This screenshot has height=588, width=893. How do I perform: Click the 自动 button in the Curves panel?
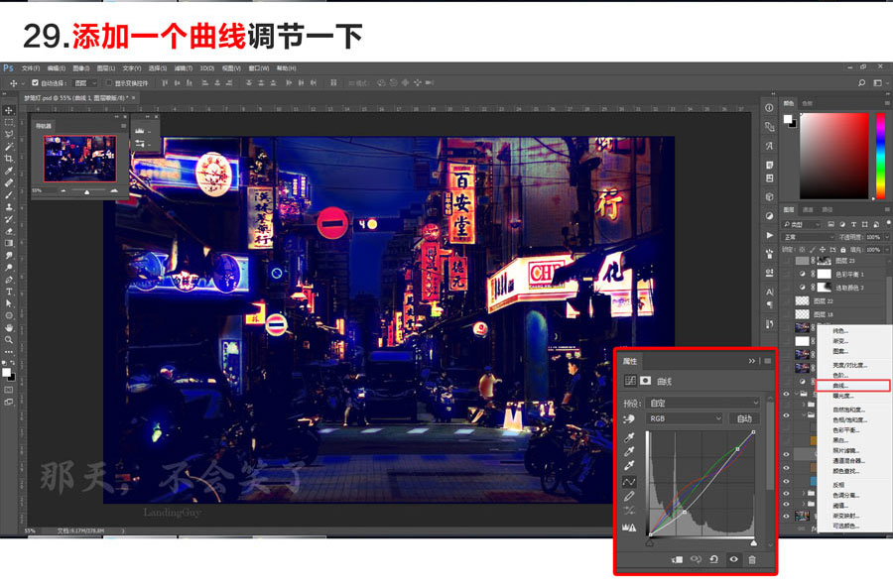click(744, 416)
